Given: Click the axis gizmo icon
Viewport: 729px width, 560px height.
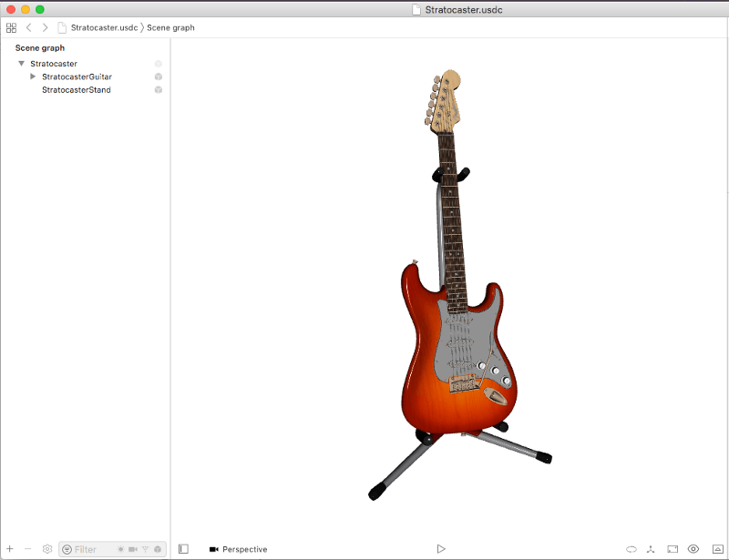Looking at the screenshot, I should point(652,549).
